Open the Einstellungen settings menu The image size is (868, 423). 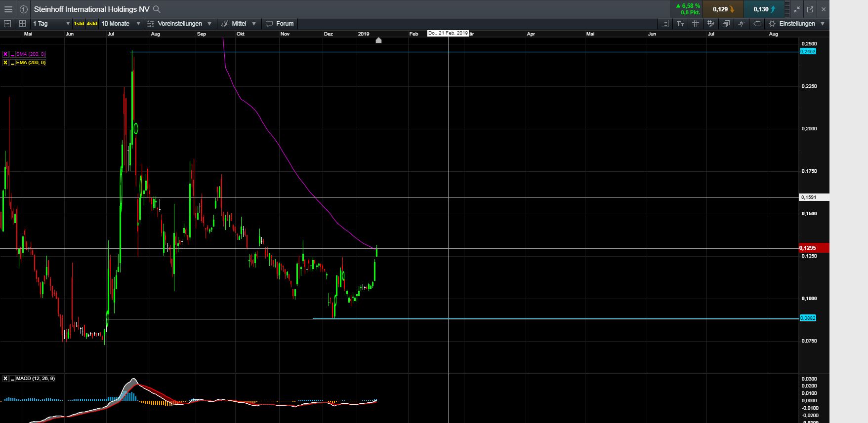796,24
